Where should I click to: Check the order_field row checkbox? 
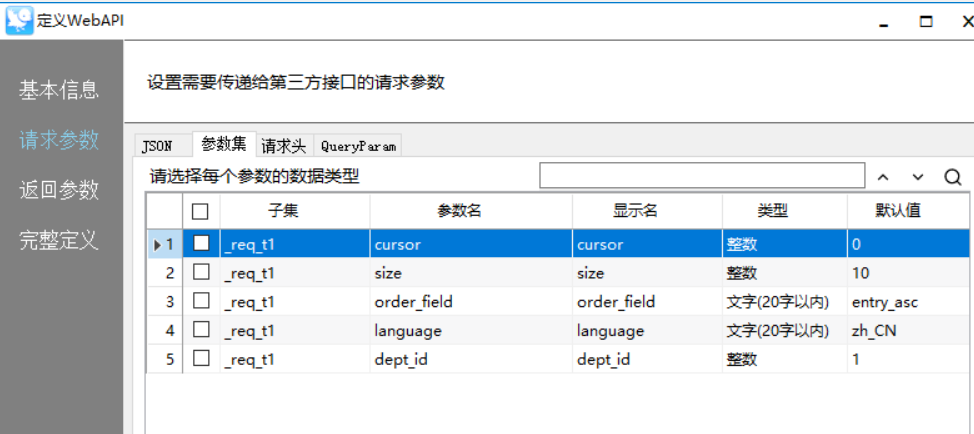point(202,301)
